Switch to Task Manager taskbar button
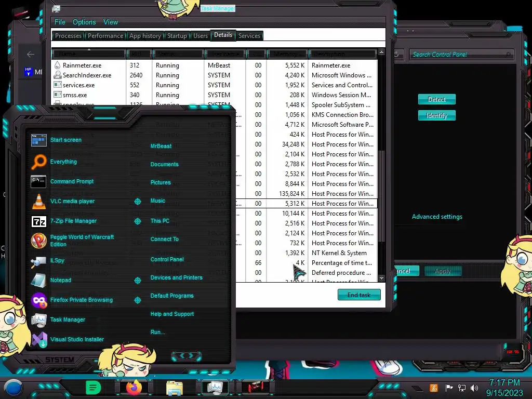The image size is (532, 399). [x=215, y=388]
